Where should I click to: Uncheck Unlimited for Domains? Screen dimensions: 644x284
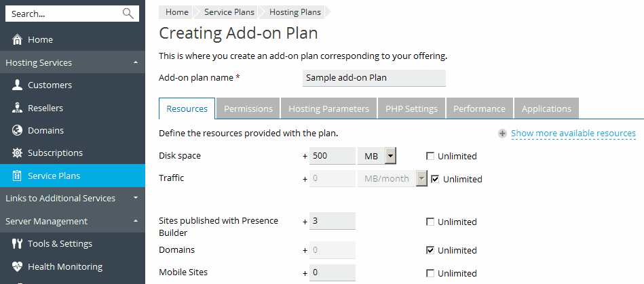[430, 250]
